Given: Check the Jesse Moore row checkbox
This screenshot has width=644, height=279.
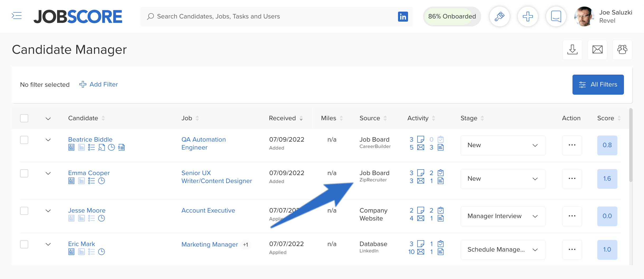Looking at the screenshot, I should click(24, 211).
